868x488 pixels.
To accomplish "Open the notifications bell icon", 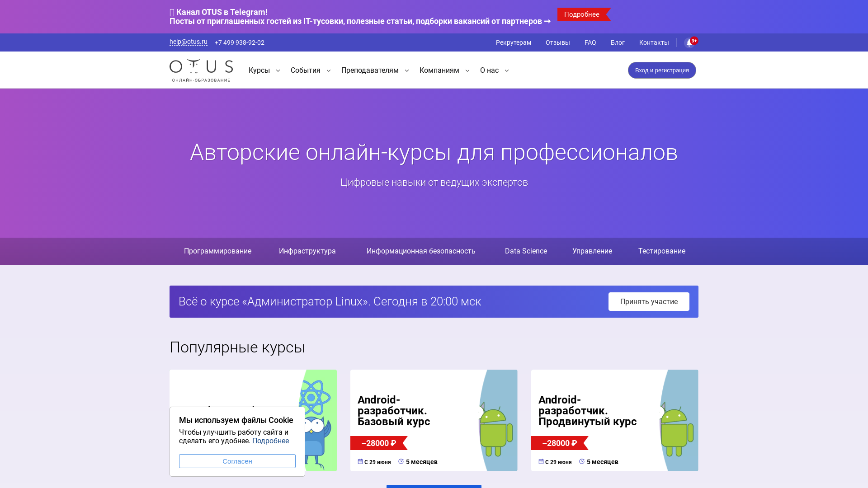I will tap(689, 43).
